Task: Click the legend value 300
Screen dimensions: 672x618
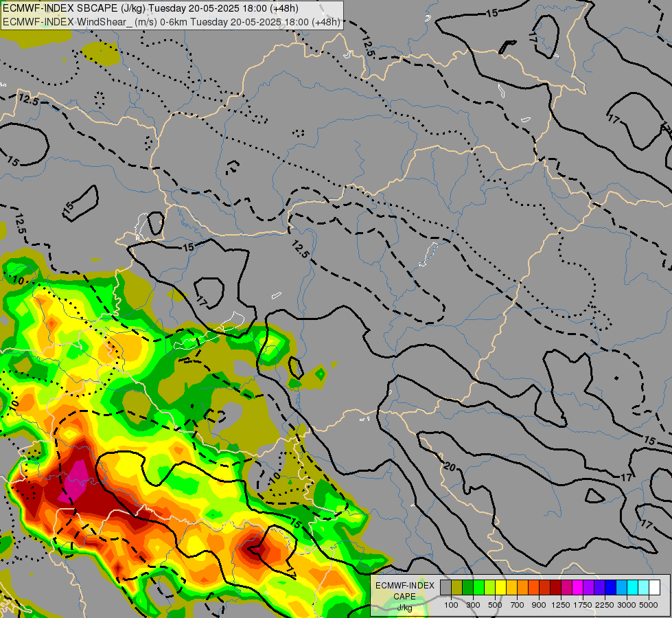Action: (473, 605)
